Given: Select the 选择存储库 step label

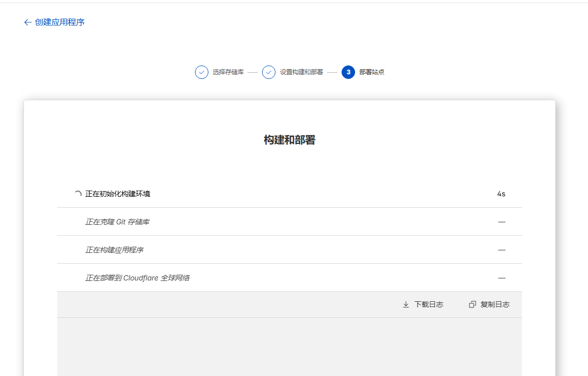Looking at the screenshot, I should (x=228, y=72).
